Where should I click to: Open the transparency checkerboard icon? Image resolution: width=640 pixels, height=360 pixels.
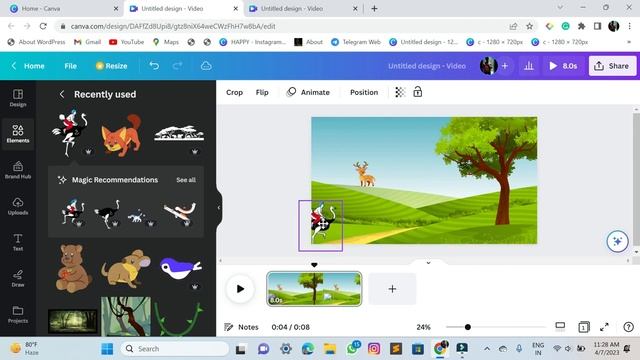(x=400, y=92)
